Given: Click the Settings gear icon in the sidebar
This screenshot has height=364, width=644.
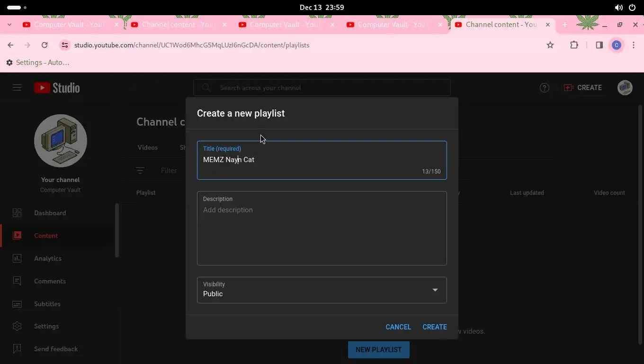Looking at the screenshot, I should pyautogui.click(x=17, y=326).
